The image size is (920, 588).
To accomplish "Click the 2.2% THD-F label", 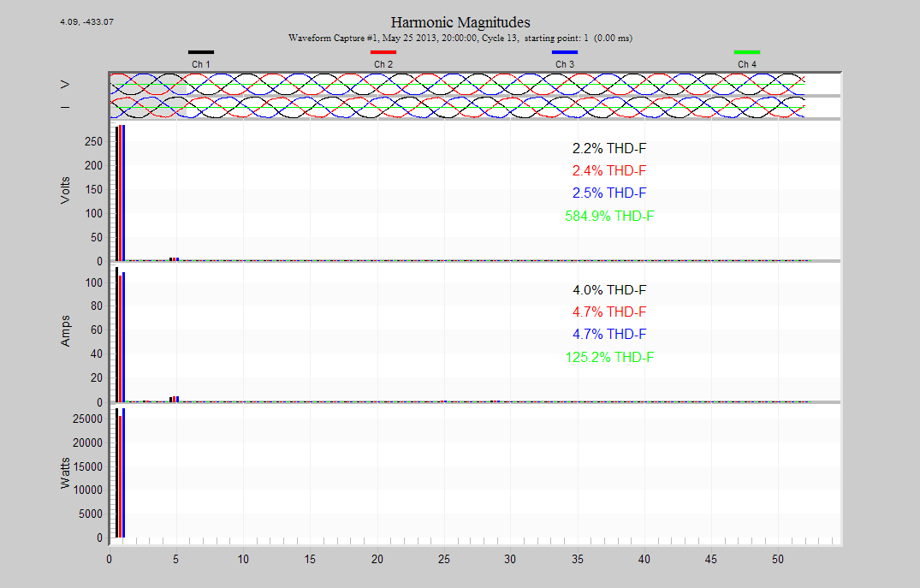I will click(608, 148).
